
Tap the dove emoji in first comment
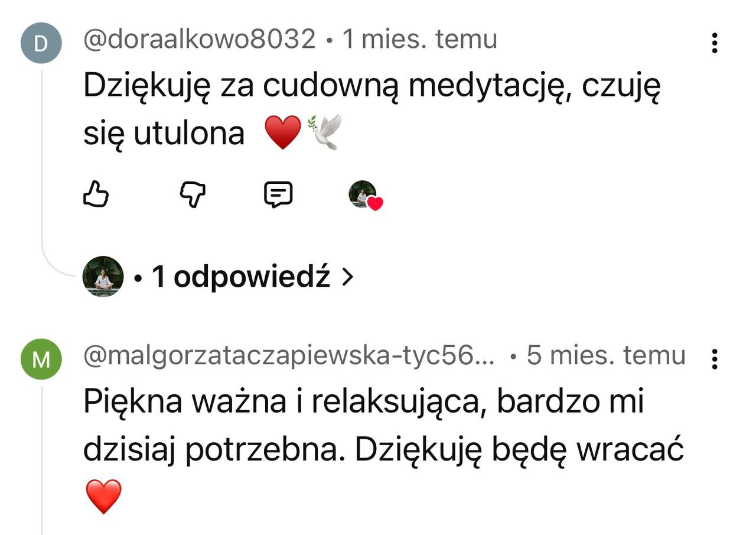(324, 132)
